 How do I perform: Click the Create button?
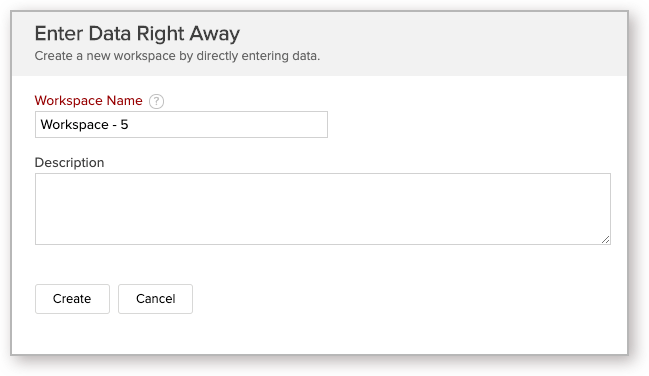[72, 299]
